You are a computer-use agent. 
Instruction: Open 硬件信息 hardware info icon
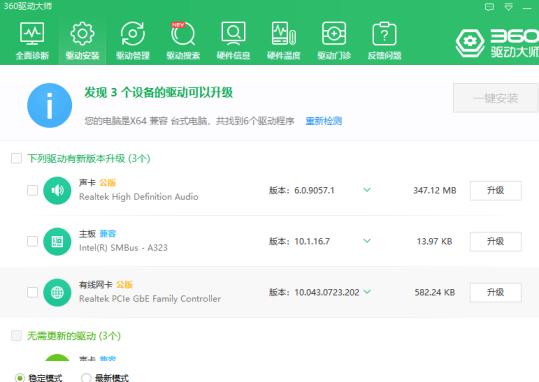pyautogui.click(x=233, y=34)
